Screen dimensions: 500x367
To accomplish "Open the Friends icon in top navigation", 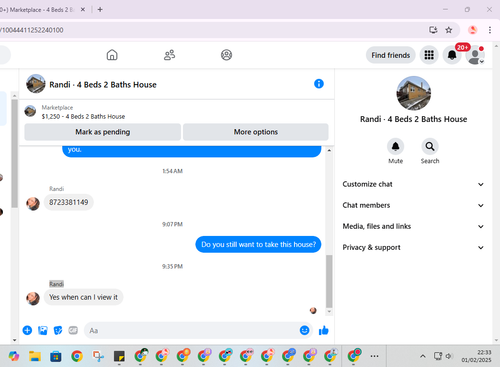I will click(169, 55).
